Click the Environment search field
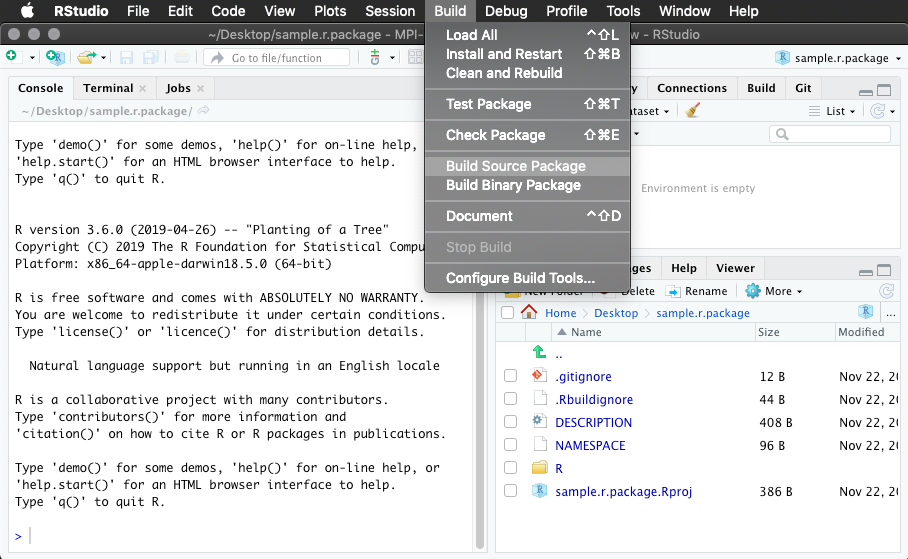908x559 pixels. pos(830,134)
